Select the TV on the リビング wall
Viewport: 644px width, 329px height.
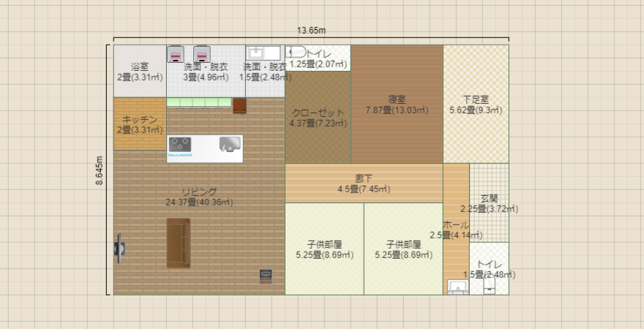(119, 248)
